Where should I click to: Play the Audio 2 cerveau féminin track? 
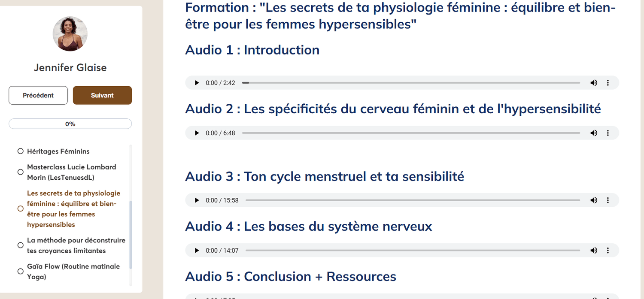pyautogui.click(x=197, y=133)
